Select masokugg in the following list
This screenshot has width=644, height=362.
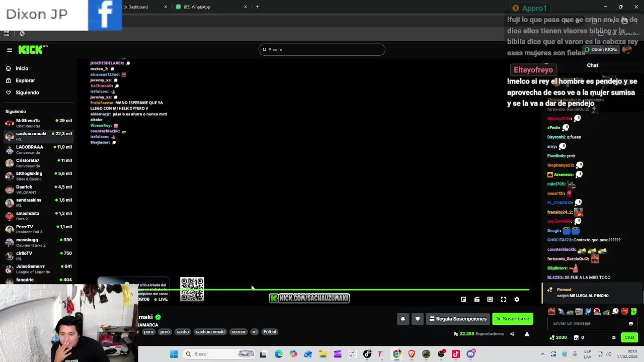[38, 242]
